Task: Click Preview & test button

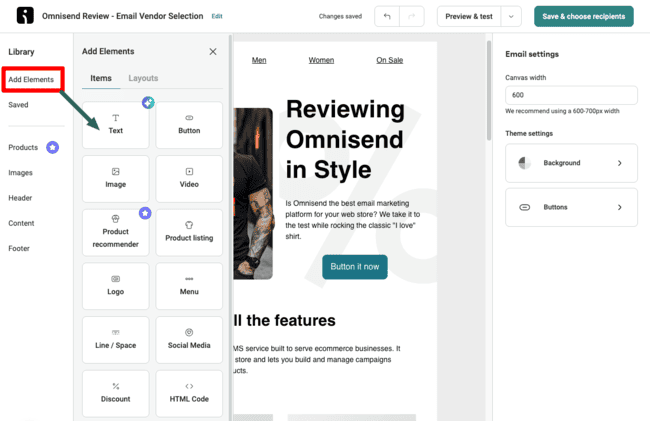Action: click(469, 16)
